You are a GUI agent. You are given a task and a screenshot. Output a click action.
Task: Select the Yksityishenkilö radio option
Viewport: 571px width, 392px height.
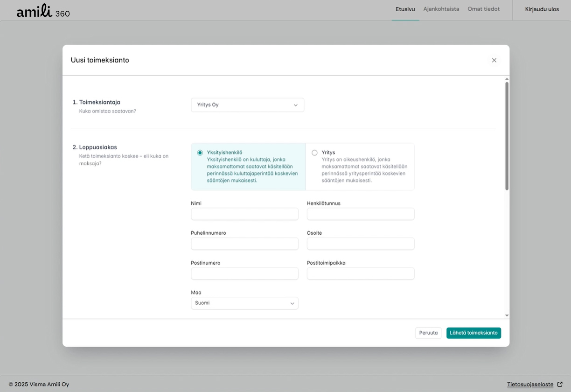pyautogui.click(x=200, y=153)
